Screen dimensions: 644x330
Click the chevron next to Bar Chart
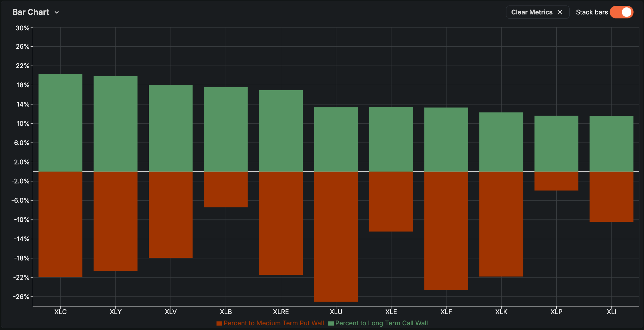(x=57, y=12)
